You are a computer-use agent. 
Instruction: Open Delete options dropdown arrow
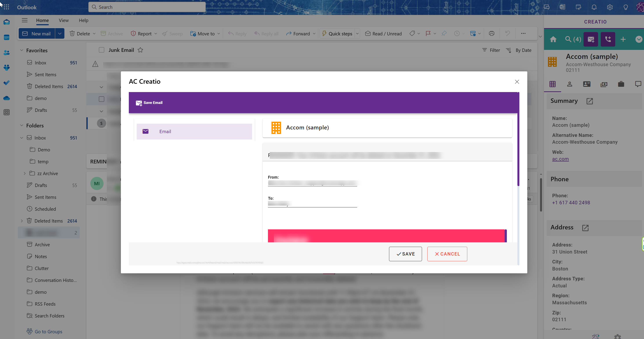pos(94,33)
